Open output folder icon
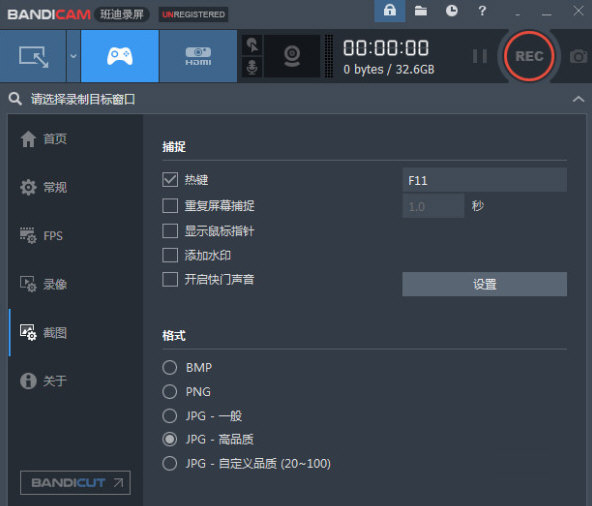592x506 pixels. (x=421, y=11)
